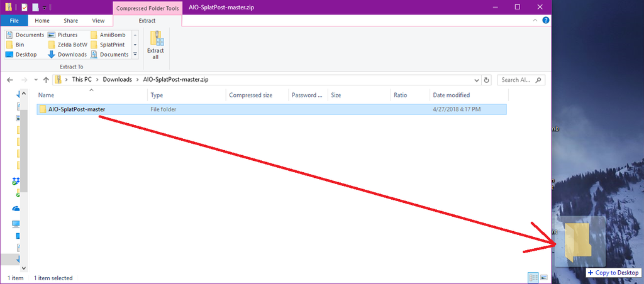Viewport: 644px width, 284px height.
Task: Click the search box field
Action: [x=522, y=80]
